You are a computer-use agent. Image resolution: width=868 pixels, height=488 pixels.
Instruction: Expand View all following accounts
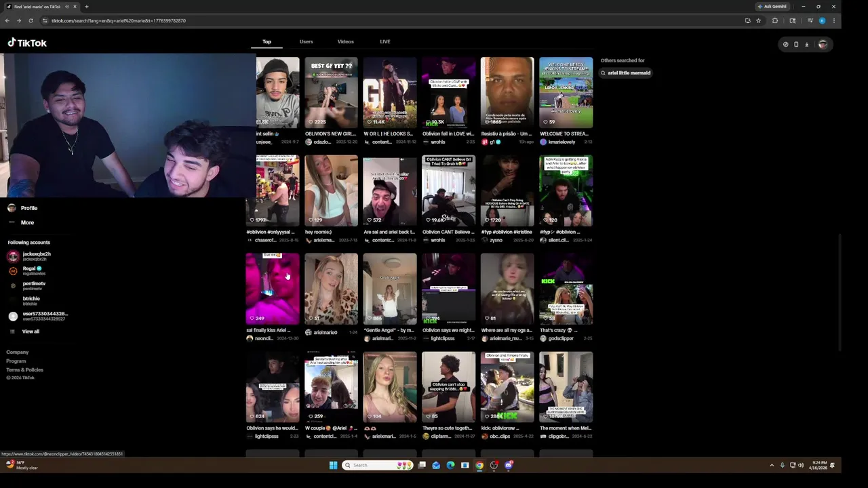coord(24,331)
